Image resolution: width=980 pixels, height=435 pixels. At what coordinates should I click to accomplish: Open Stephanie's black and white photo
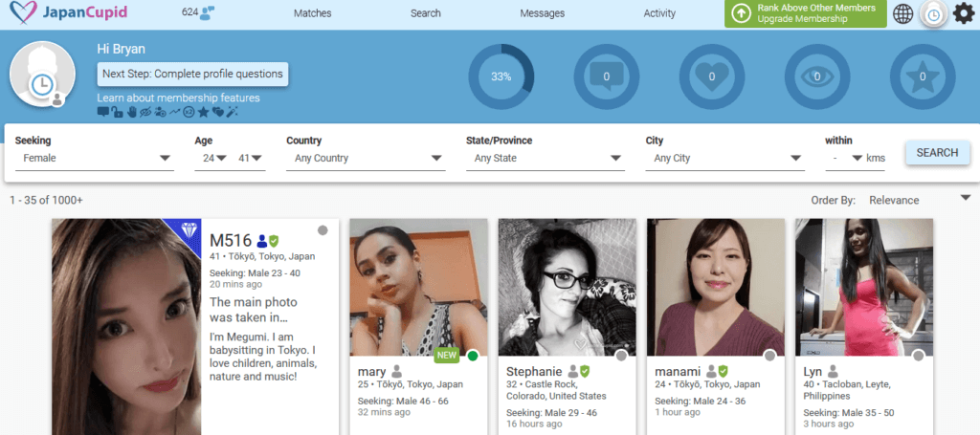[567, 287]
